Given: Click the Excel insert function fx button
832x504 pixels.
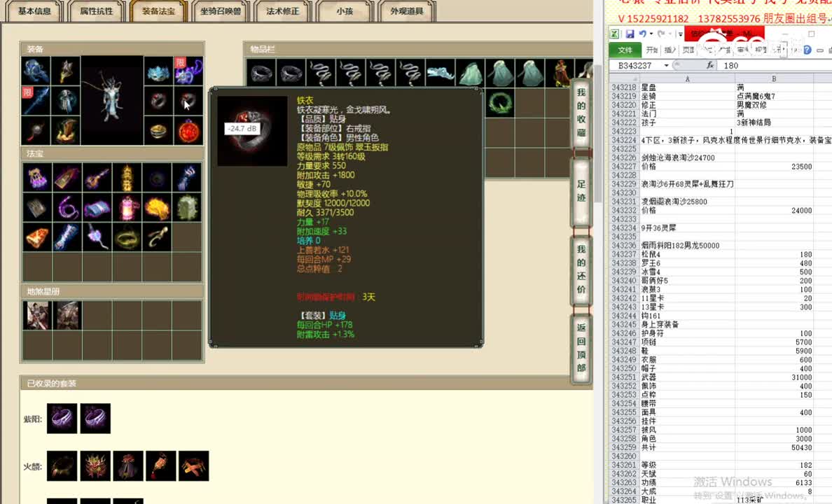Looking at the screenshot, I should click(710, 65).
